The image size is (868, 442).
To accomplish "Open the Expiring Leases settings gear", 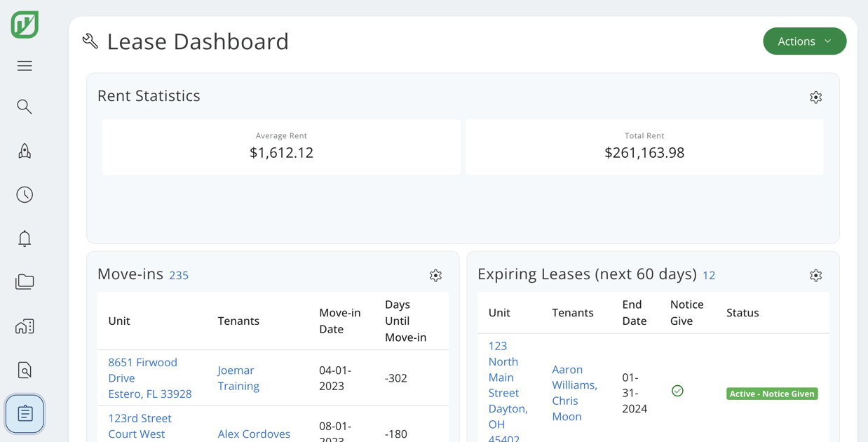I will pyautogui.click(x=815, y=276).
